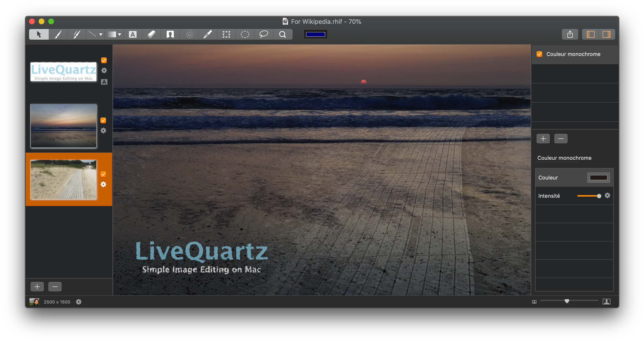644x341 pixels.
Task: Adjust the zoom level slider
Action: point(569,301)
